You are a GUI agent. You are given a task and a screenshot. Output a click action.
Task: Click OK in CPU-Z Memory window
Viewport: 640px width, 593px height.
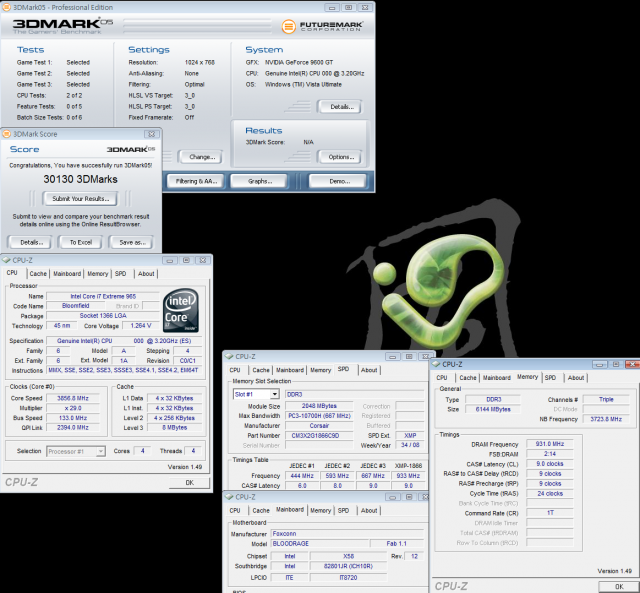click(x=619, y=587)
